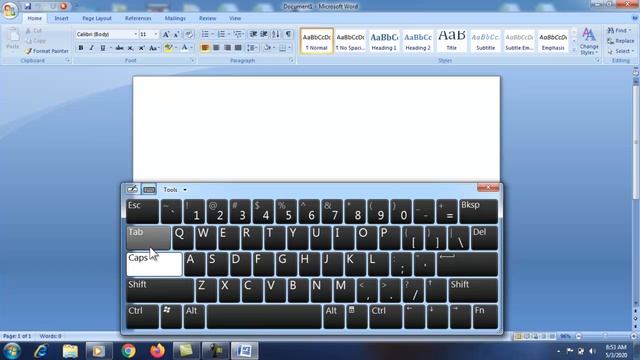Screen dimensions: 640x360
Task: Click the Numbering list icon
Action: coord(221,34)
